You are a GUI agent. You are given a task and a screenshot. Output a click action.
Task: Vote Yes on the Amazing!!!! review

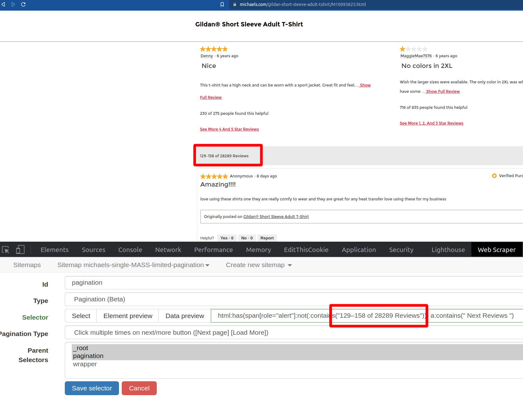click(227, 238)
